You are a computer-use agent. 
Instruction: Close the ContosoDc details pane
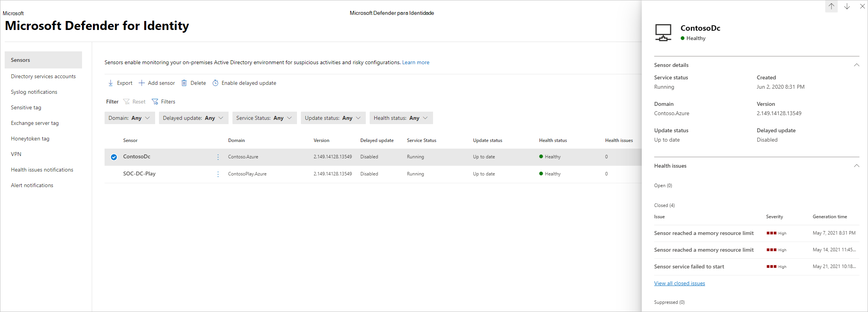point(863,6)
